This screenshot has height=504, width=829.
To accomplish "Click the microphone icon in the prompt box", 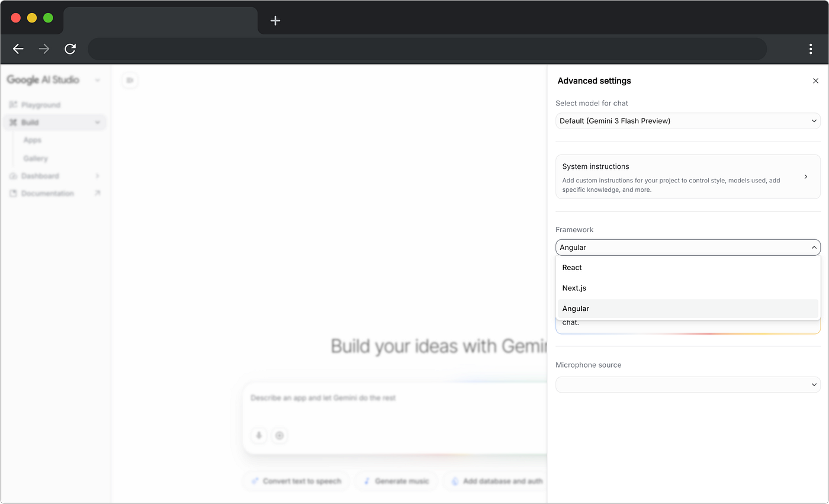I will coord(258,435).
